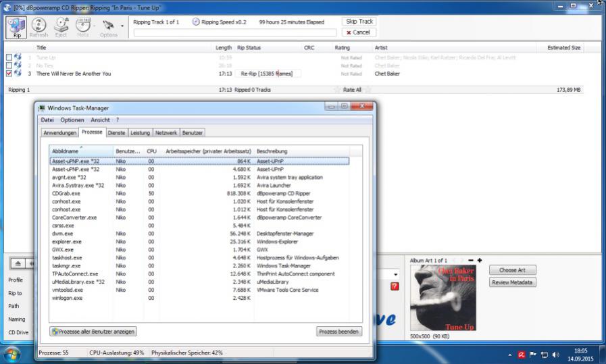
Task: Open the Optionen menu in Task-Manager
Action: 72,120
